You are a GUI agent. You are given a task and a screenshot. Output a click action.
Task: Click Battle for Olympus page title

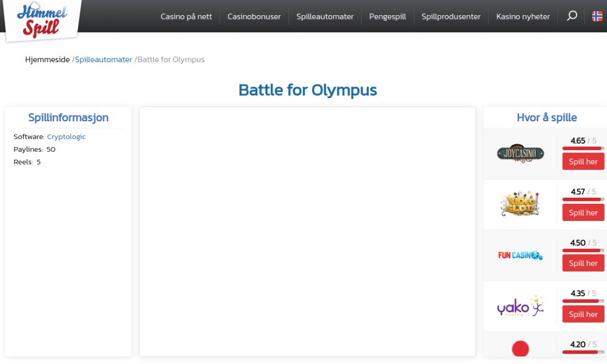point(308,90)
